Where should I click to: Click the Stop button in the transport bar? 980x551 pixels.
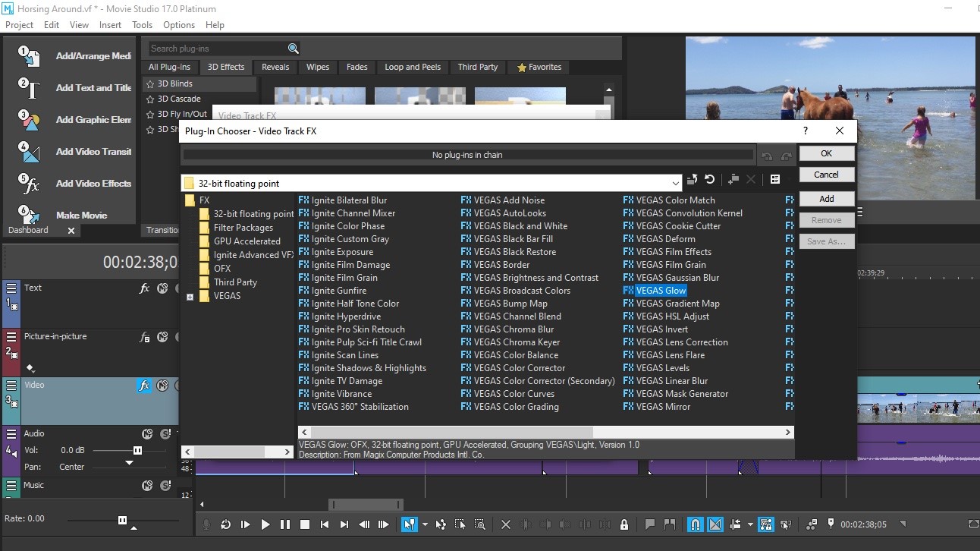(305, 524)
